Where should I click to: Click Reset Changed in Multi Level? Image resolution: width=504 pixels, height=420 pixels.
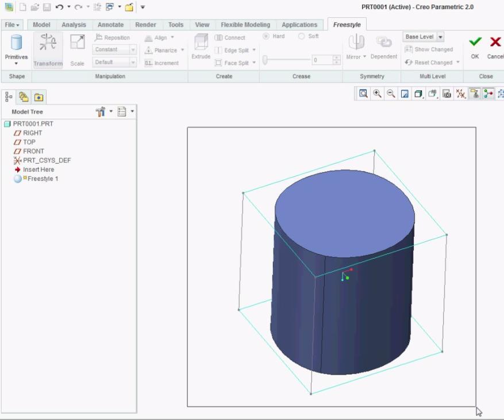coord(429,63)
